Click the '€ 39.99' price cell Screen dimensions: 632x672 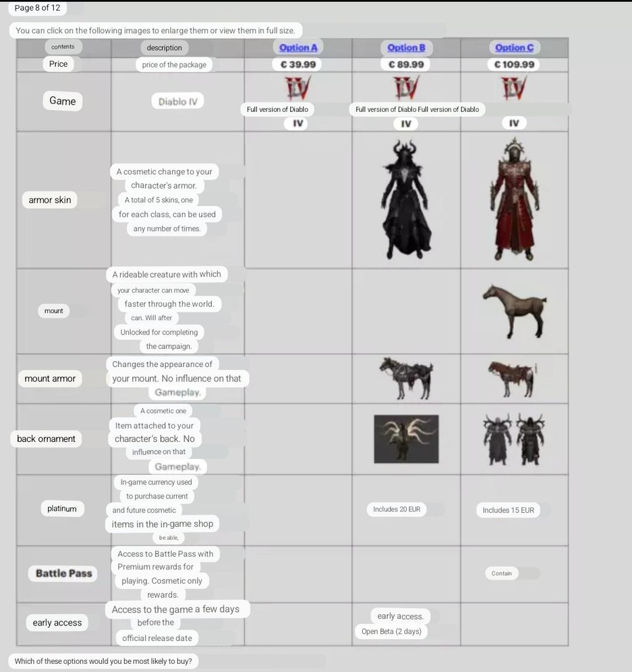tap(298, 64)
